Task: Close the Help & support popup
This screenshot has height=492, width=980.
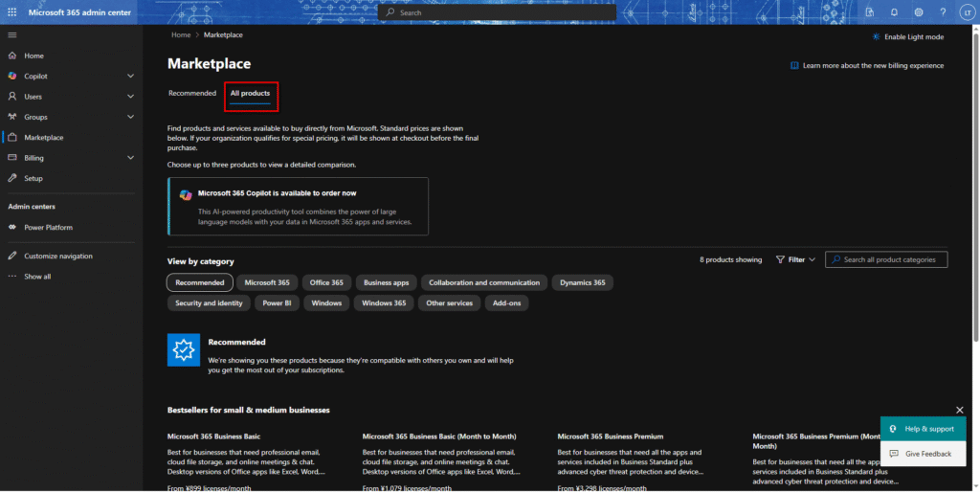Action: click(960, 411)
